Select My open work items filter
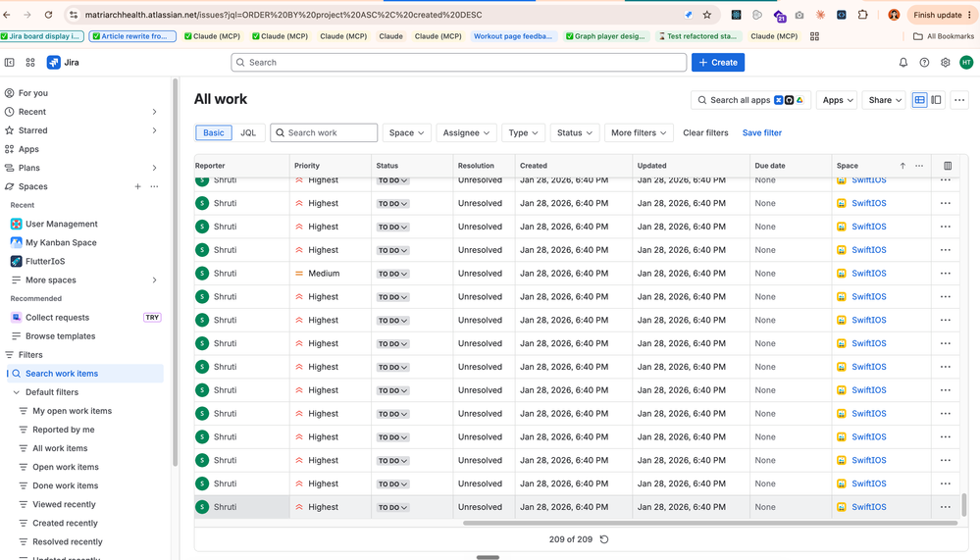 click(x=72, y=411)
